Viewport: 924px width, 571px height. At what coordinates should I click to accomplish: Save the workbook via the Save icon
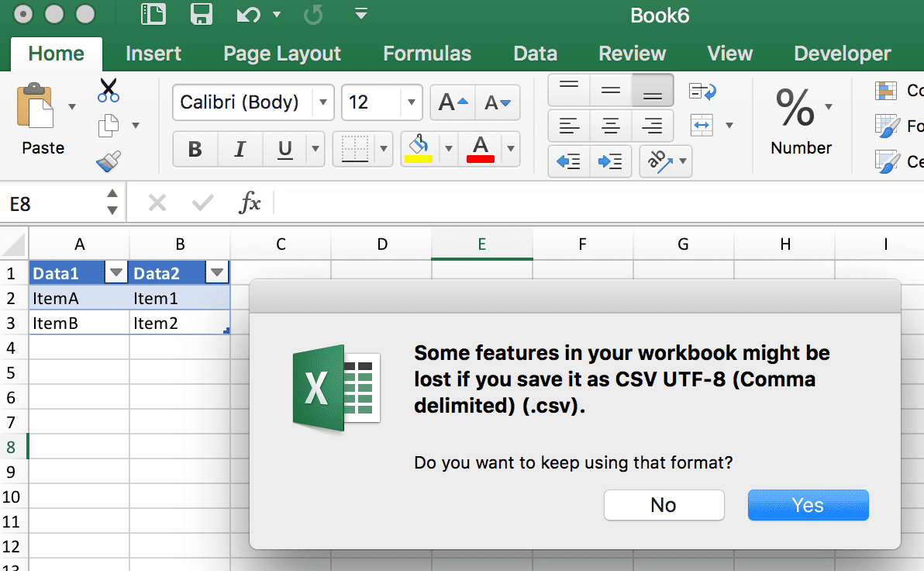[201, 14]
